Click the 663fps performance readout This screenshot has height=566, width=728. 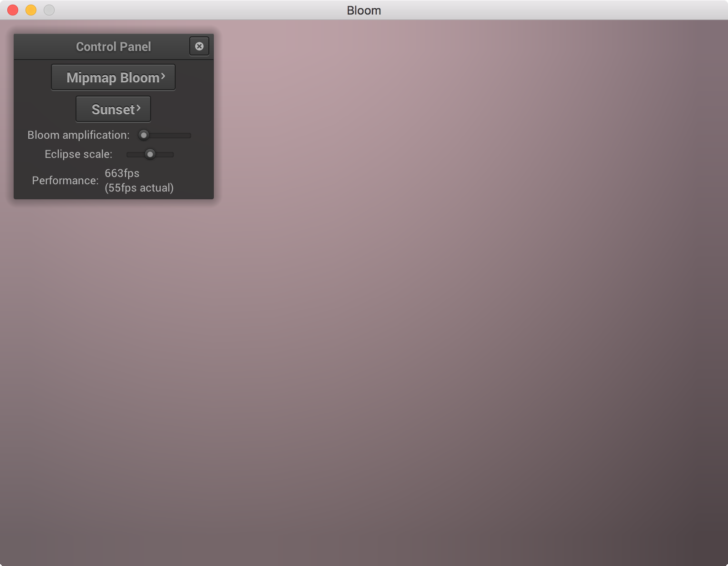122,173
